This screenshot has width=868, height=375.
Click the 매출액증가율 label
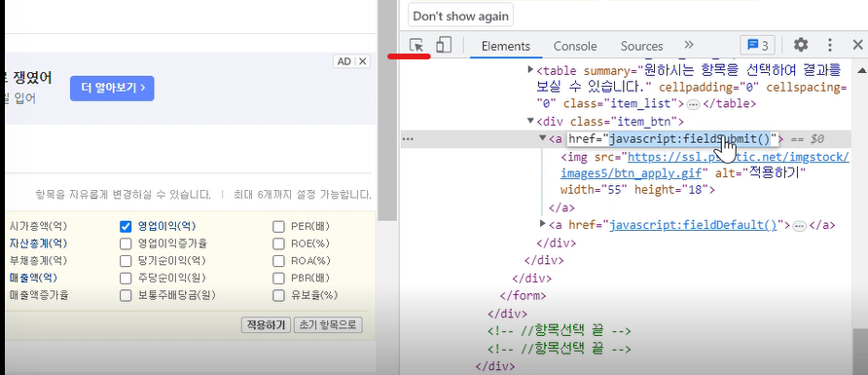pos(39,295)
